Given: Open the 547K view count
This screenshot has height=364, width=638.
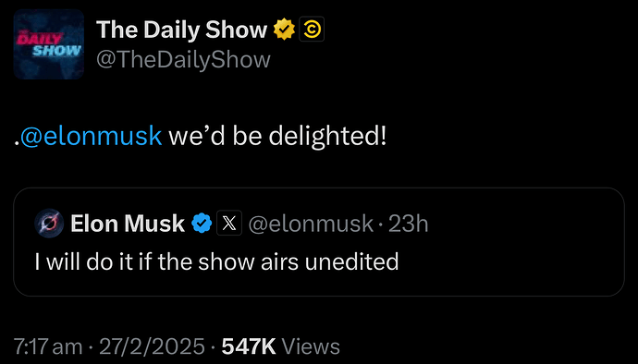Looking at the screenshot, I should click(249, 346).
